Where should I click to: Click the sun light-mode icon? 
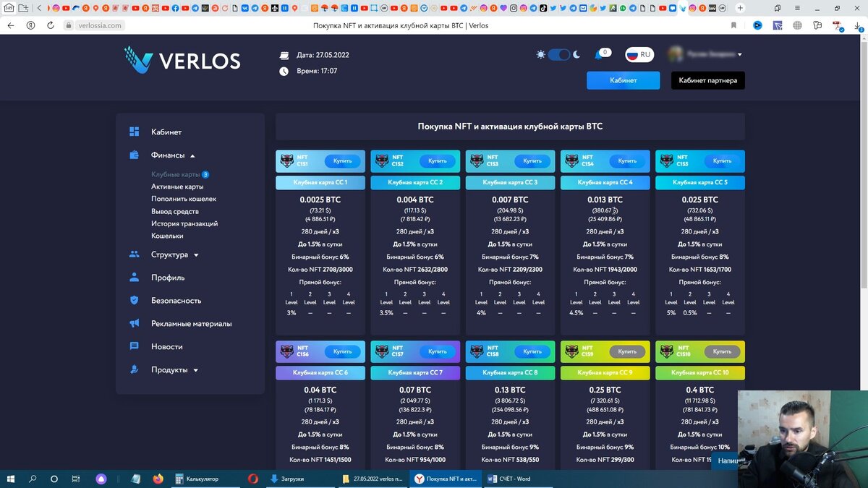[541, 55]
